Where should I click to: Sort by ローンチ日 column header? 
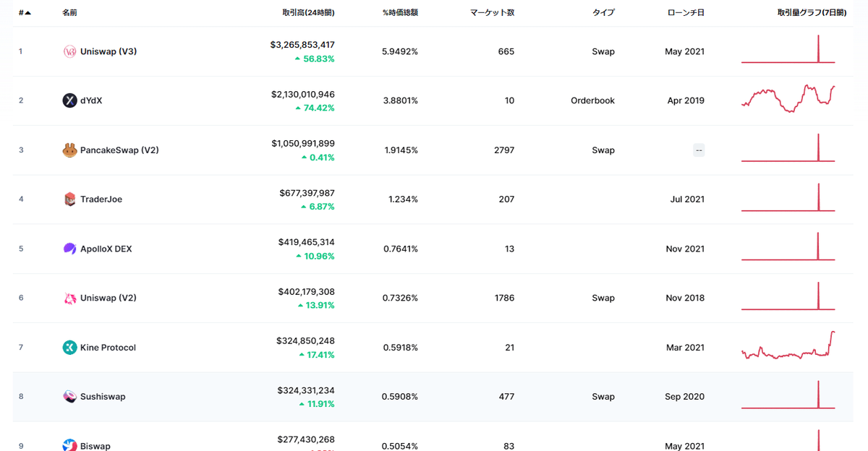click(686, 13)
